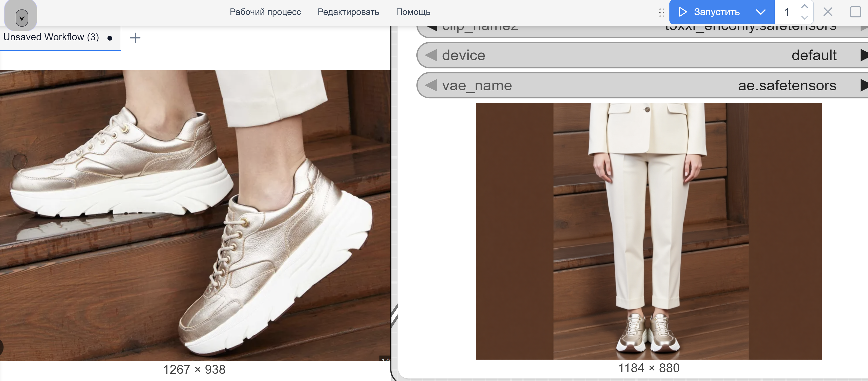Decrease batch count with down arrow
Viewport: 868px width, 381px height.
[804, 17]
